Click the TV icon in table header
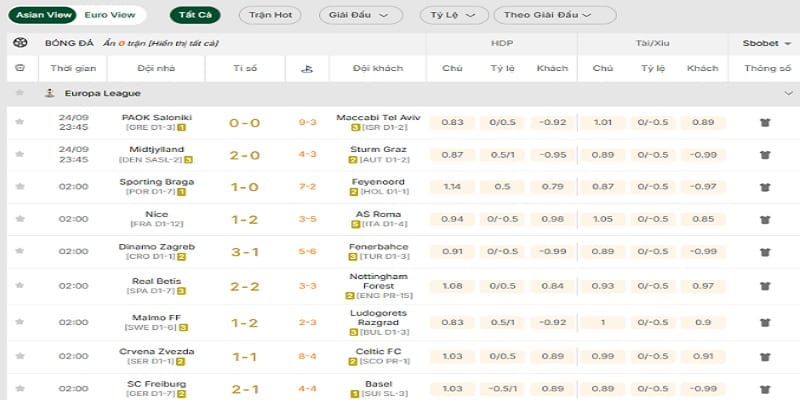This screenshot has width=800, height=400. (20, 68)
